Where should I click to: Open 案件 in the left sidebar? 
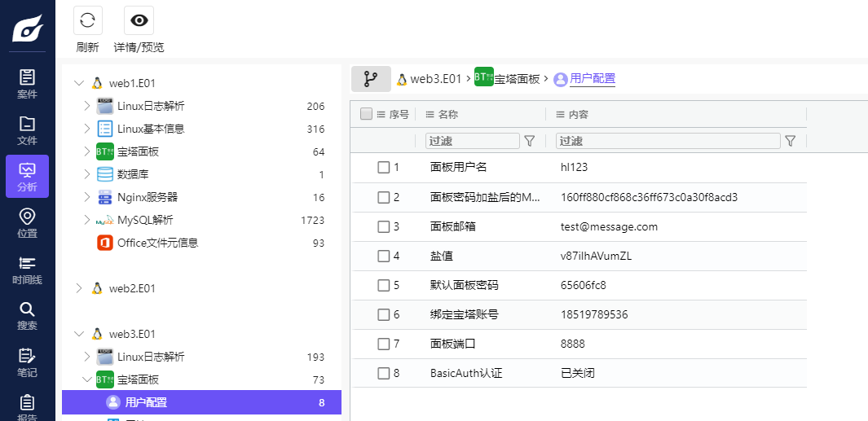pos(27,83)
